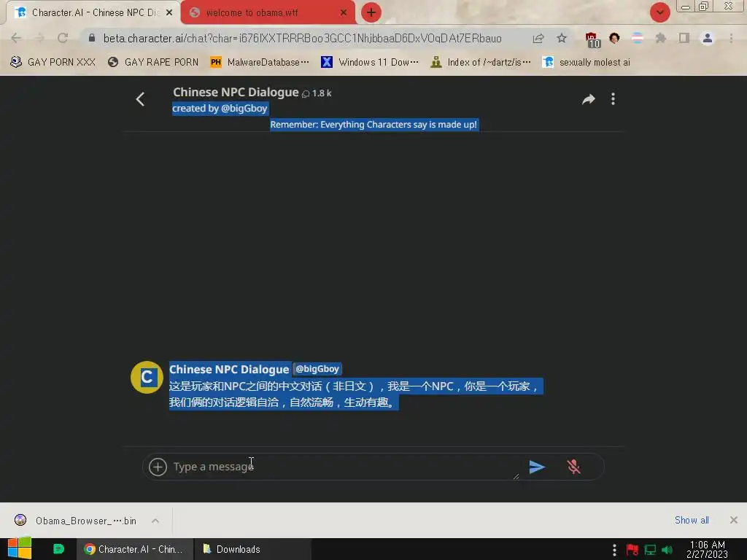Open the @bigGboy creator link in header

(244, 109)
